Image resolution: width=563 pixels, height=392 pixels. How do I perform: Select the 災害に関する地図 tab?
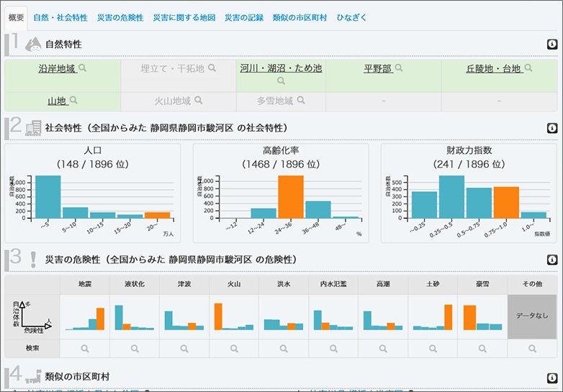coord(184,17)
